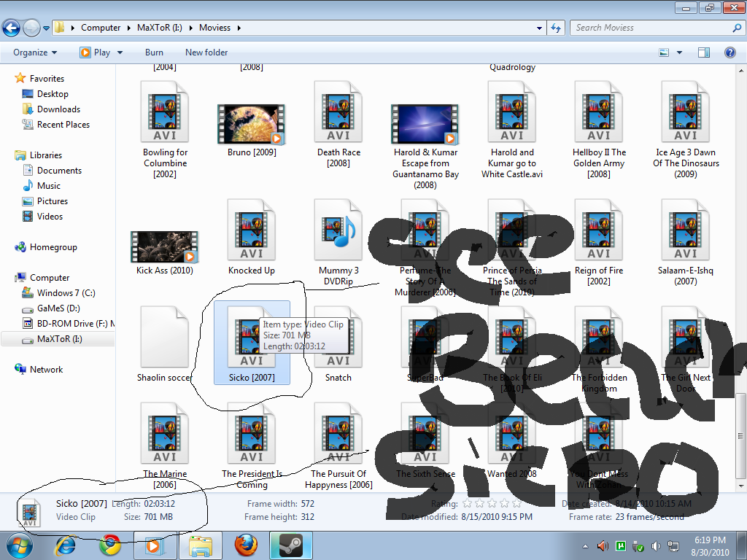
Task: Select Network in navigation pane
Action: tap(46, 370)
